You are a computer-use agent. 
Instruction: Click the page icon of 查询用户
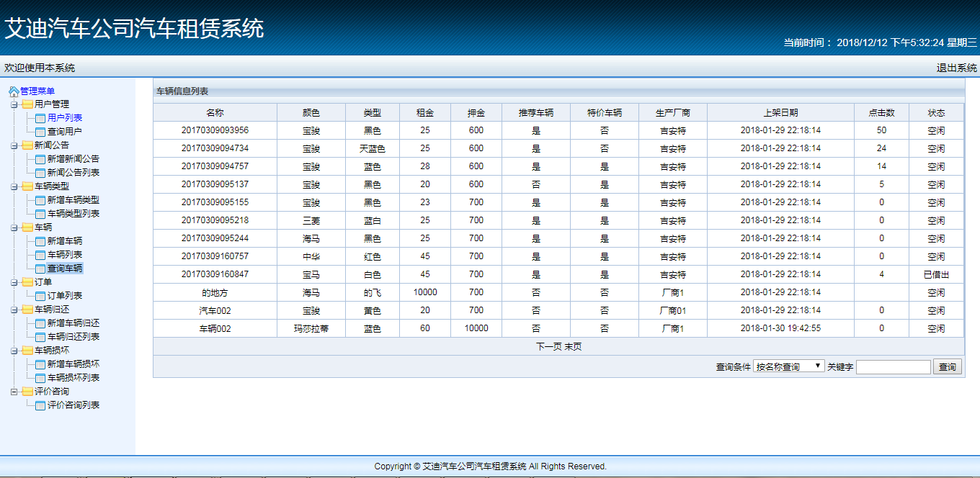[x=40, y=132]
